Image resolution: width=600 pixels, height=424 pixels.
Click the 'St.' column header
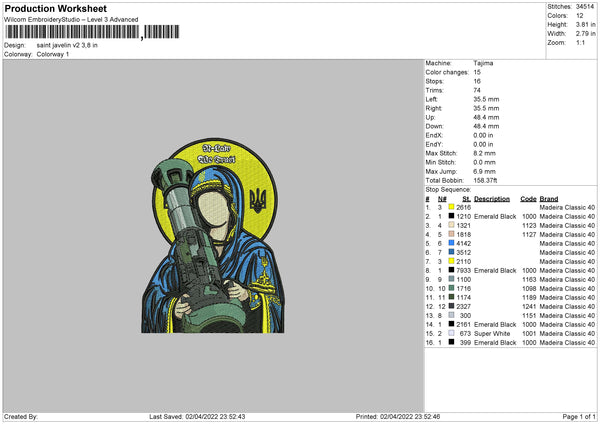(466, 199)
